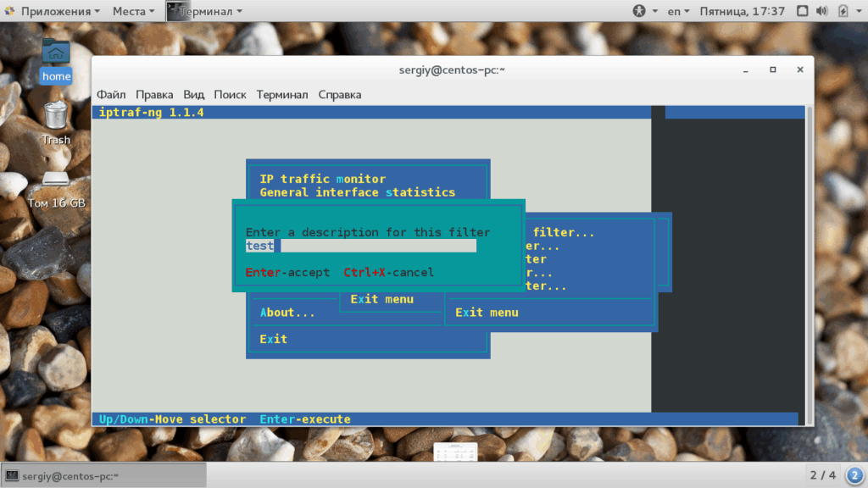Open the en keyboard layout dropdown
Screen dimensions: 868x488
pos(678,11)
